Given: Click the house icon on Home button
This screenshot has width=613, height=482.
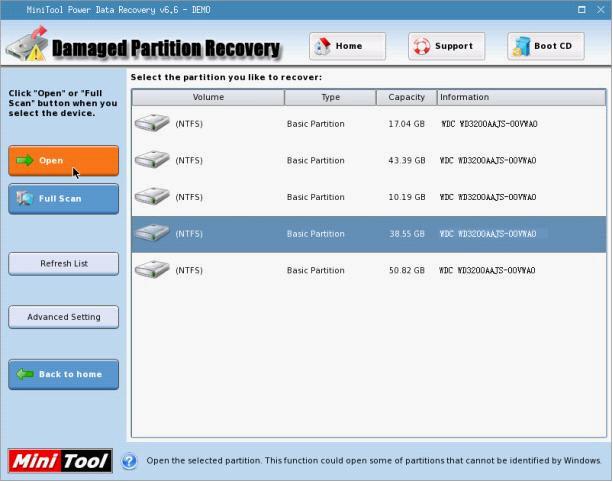Looking at the screenshot, I should 323,47.
